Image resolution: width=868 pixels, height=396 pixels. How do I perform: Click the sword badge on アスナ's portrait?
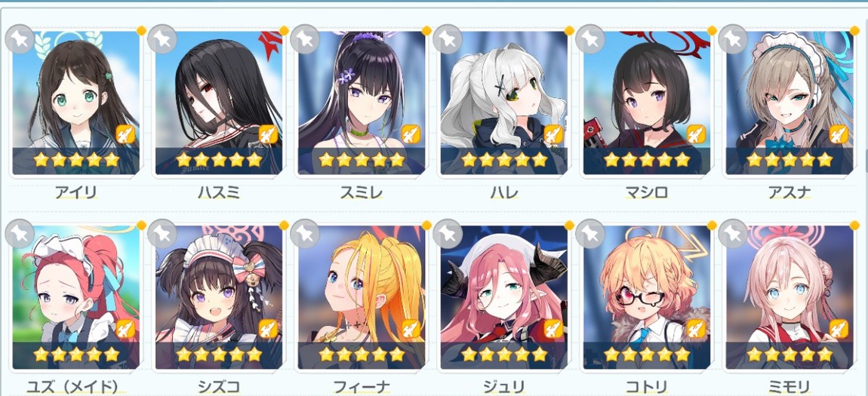click(839, 134)
